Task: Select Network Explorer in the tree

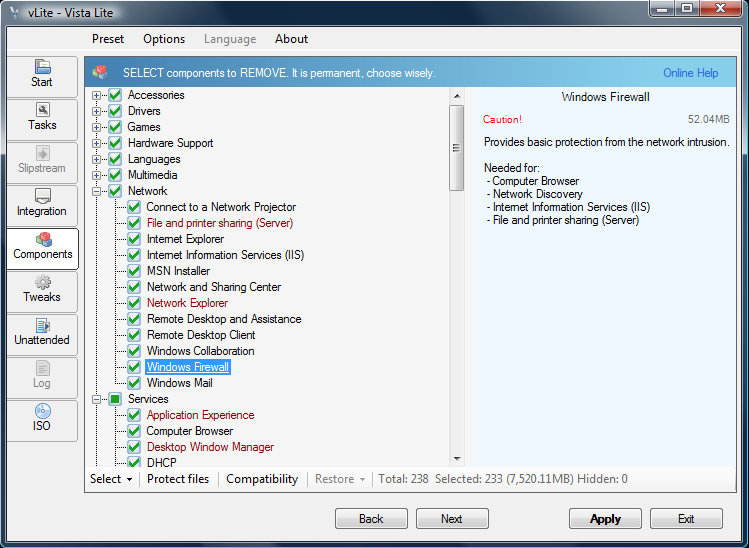Action: (187, 303)
